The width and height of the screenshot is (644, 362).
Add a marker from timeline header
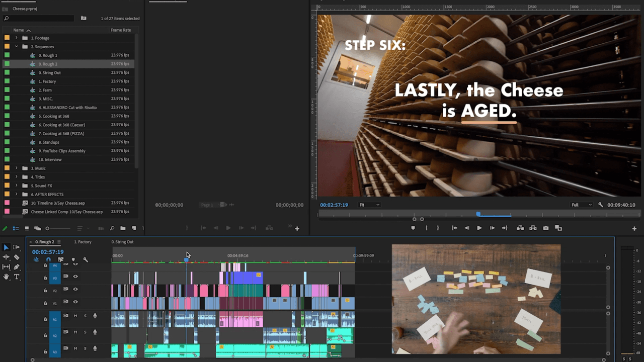[x=73, y=259]
